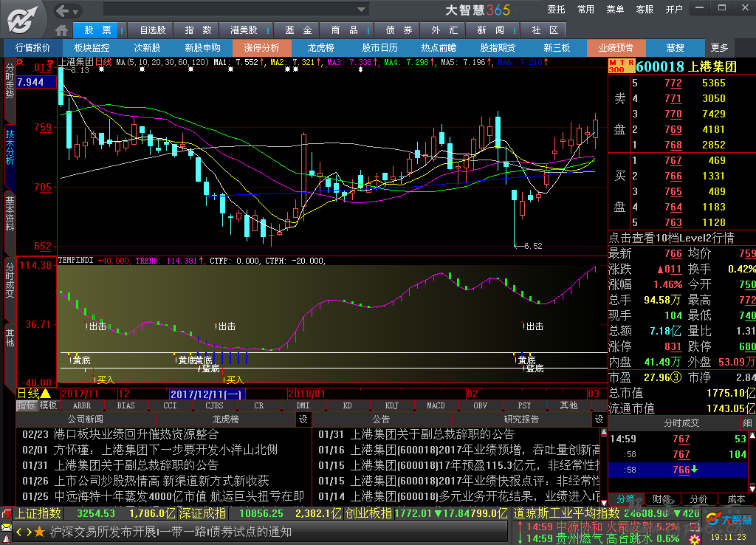Viewport: 756px width, 545px height.
Task: Expand the top search box dropdown arrow
Action: [361, 9]
